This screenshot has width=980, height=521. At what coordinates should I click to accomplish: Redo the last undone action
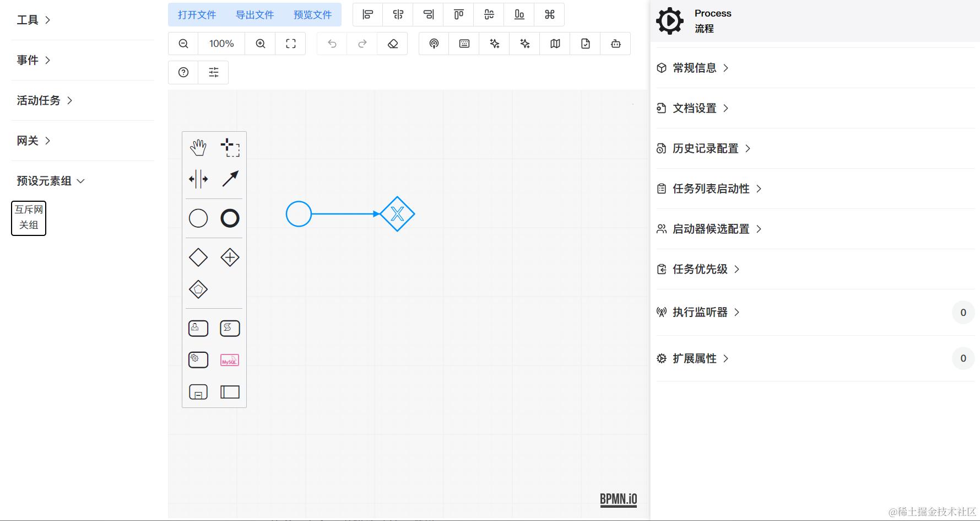pos(362,44)
